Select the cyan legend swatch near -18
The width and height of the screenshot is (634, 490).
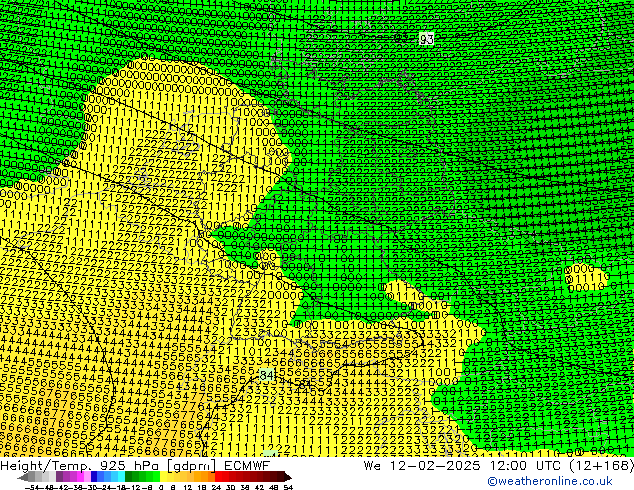point(121,476)
